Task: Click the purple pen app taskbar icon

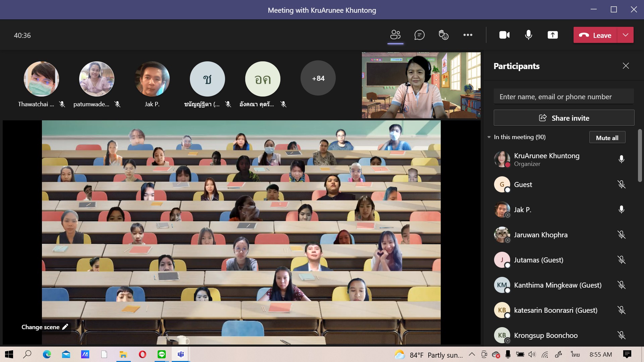Action: tap(85, 354)
